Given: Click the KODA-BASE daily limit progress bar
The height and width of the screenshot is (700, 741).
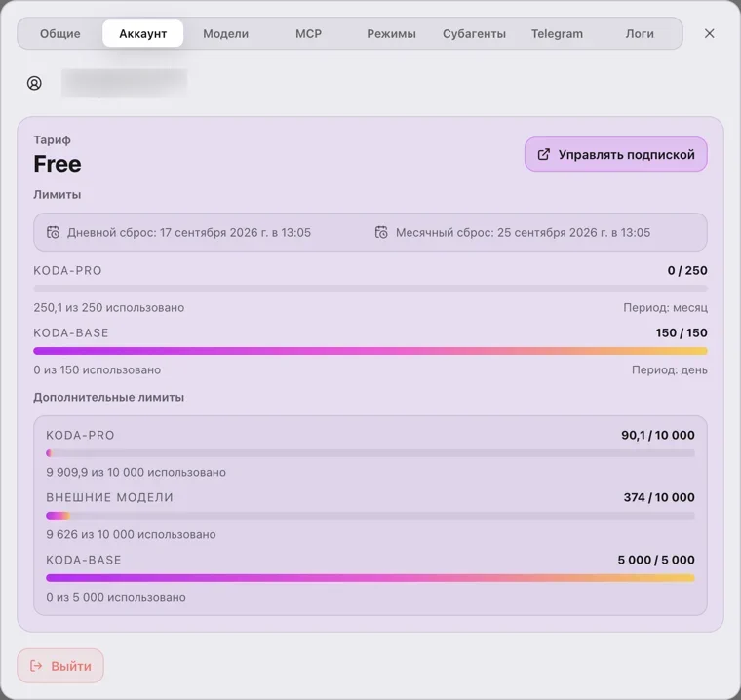Looking at the screenshot, I should pos(370,351).
